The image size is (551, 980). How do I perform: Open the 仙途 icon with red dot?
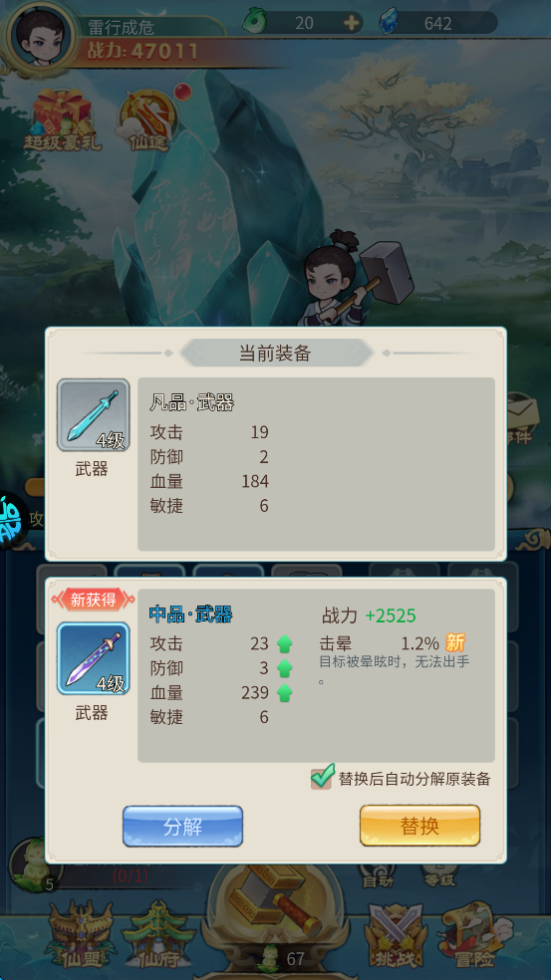[149, 120]
